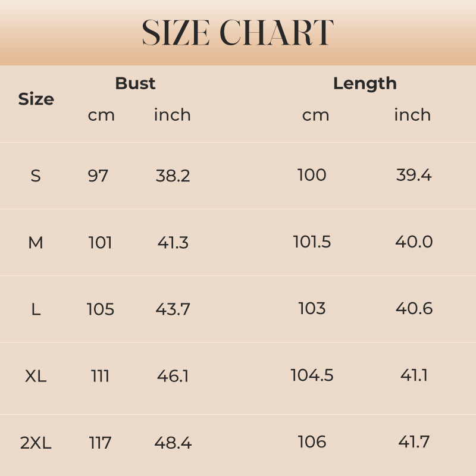This screenshot has height=476, width=476.
Task: Click the length value 41.7 inch
Action: 414,442
